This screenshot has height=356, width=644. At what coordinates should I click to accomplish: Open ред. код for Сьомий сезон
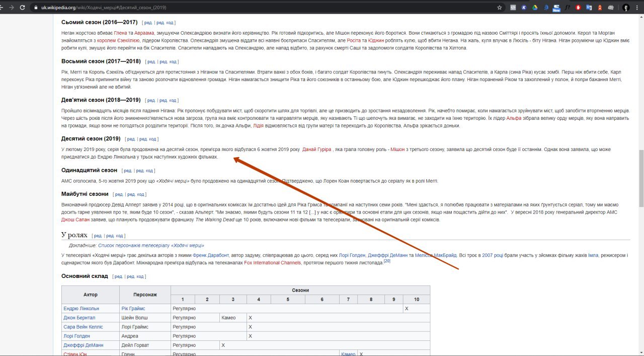tap(165, 23)
